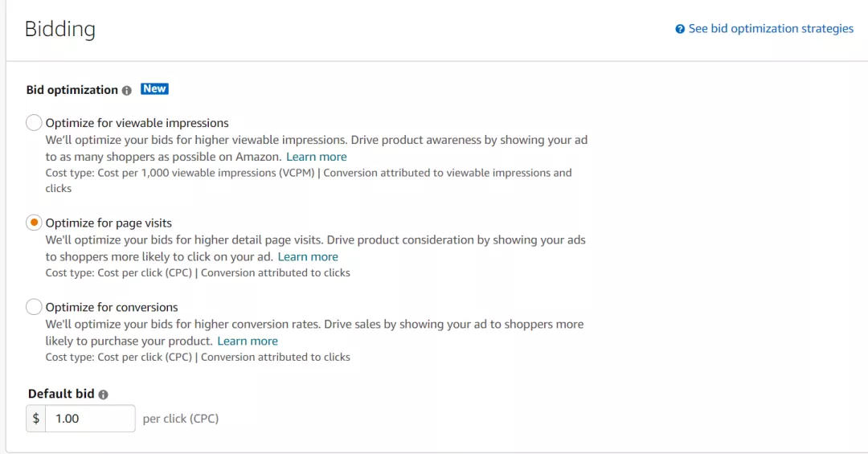Select the Optimize for page visits radio button

[34, 223]
